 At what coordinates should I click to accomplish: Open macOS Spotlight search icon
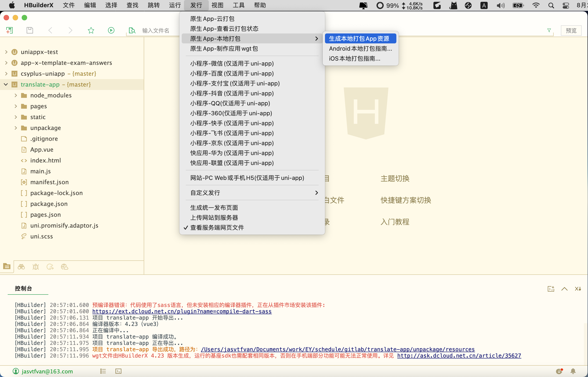click(551, 5)
